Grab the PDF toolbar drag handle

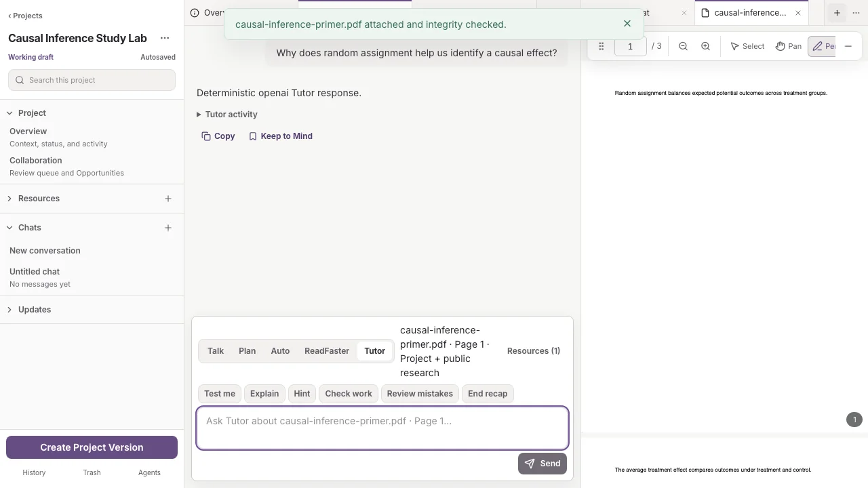click(601, 46)
